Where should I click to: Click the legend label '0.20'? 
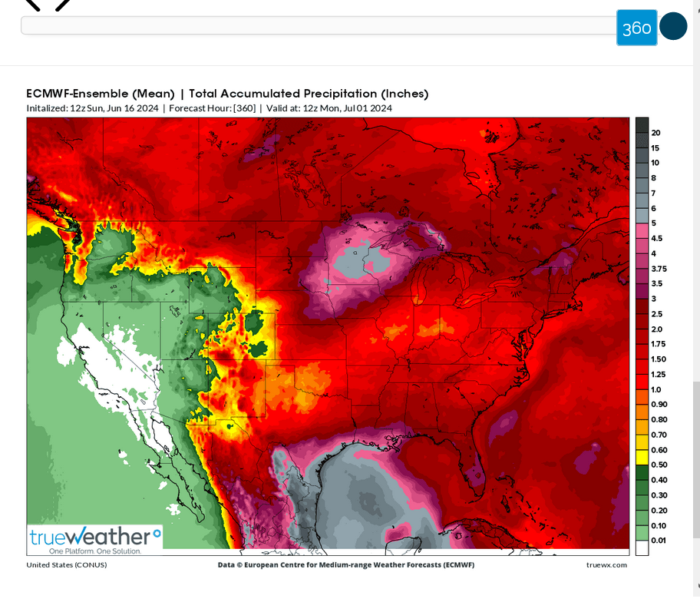point(659,510)
